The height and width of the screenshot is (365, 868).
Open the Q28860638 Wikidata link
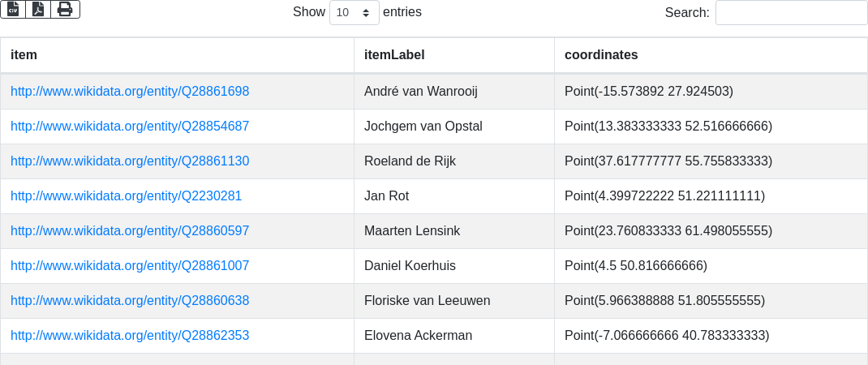point(130,301)
